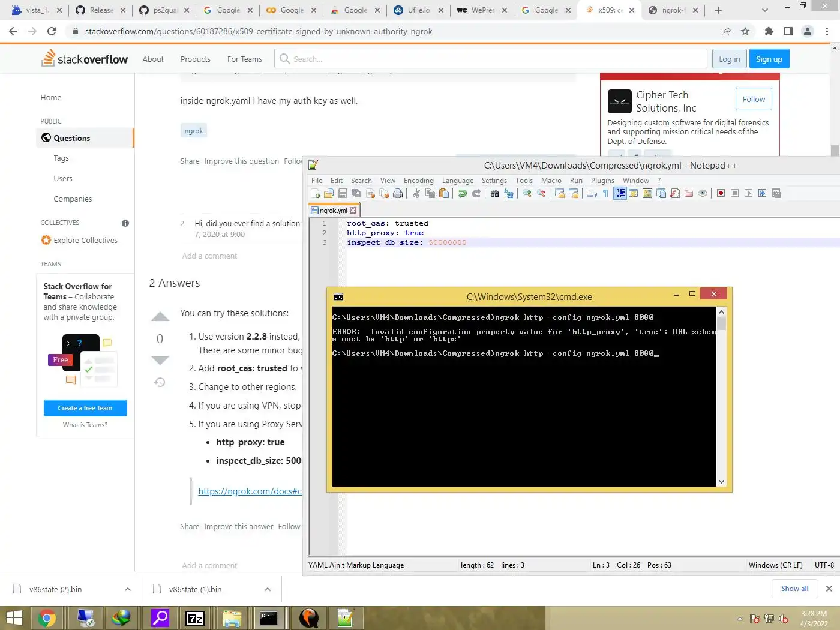840x630 pixels.
Task: Open Plugins menu in Notepad++
Action: point(602,181)
